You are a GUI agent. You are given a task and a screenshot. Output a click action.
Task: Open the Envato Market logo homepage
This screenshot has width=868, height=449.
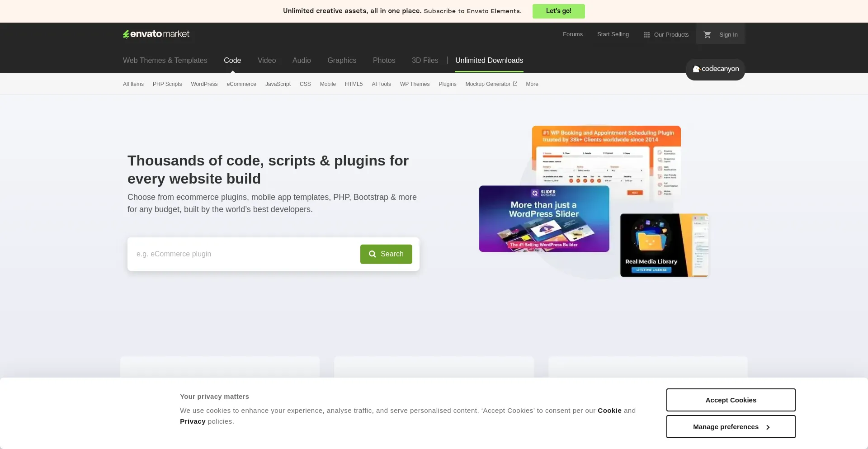pos(156,34)
